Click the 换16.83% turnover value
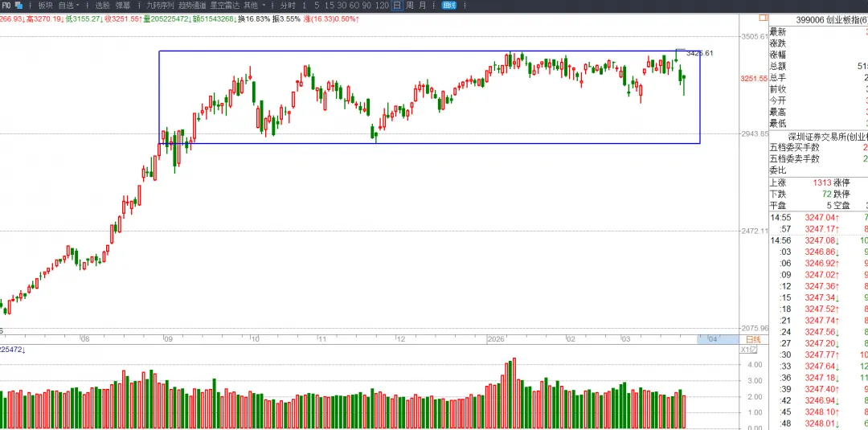868x430 pixels. click(255, 18)
